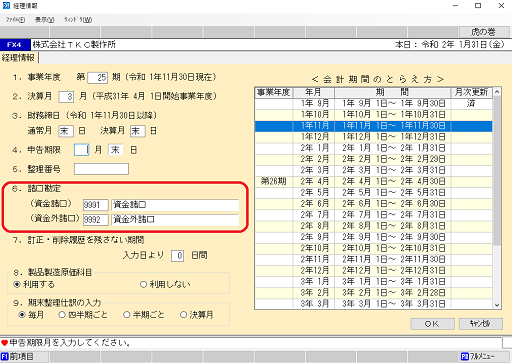The width and height of the screenshot is (512, 363).
Task: Select 利用する for 製品製造原価科目
Action: coord(17,284)
